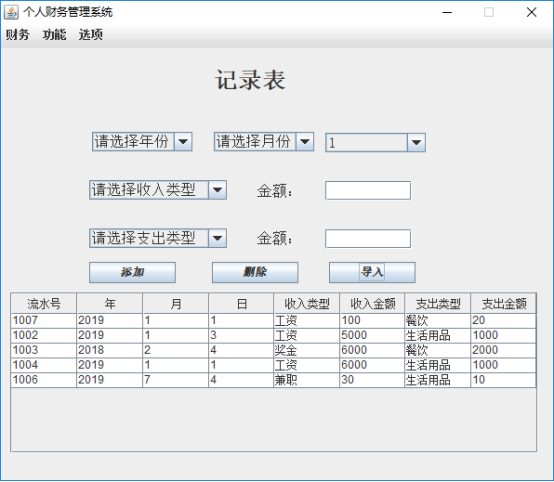Open the day dropdown showing 1

point(375,142)
